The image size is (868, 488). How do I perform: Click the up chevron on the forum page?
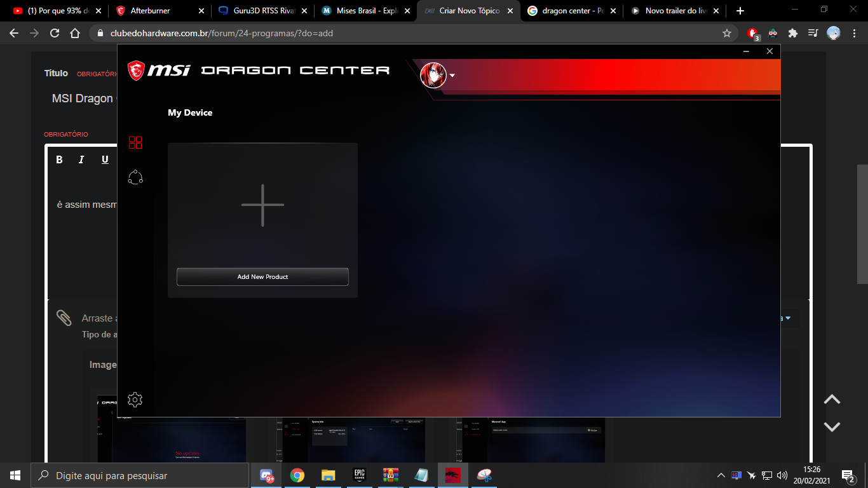pos(832,400)
